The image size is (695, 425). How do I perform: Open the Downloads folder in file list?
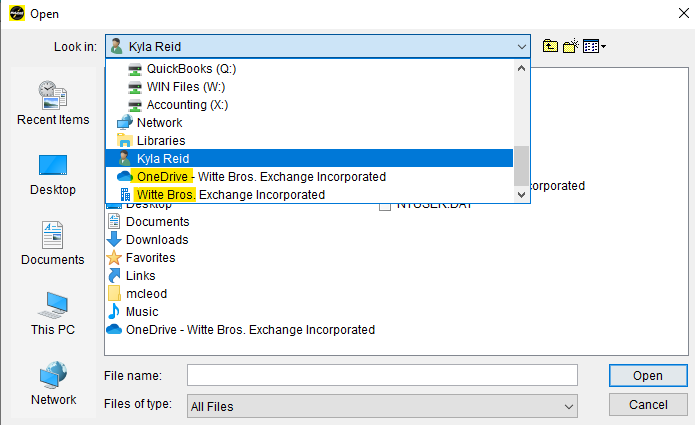coord(148,240)
